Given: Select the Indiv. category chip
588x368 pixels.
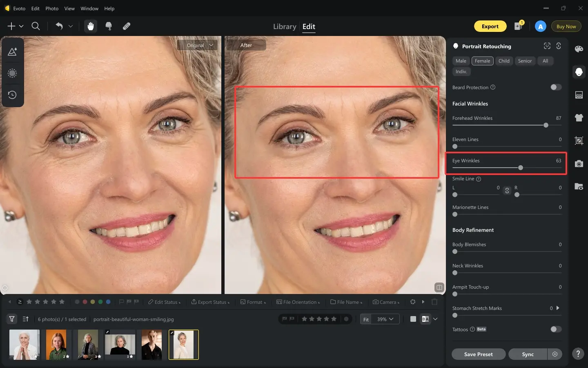Looking at the screenshot, I should point(461,72).
